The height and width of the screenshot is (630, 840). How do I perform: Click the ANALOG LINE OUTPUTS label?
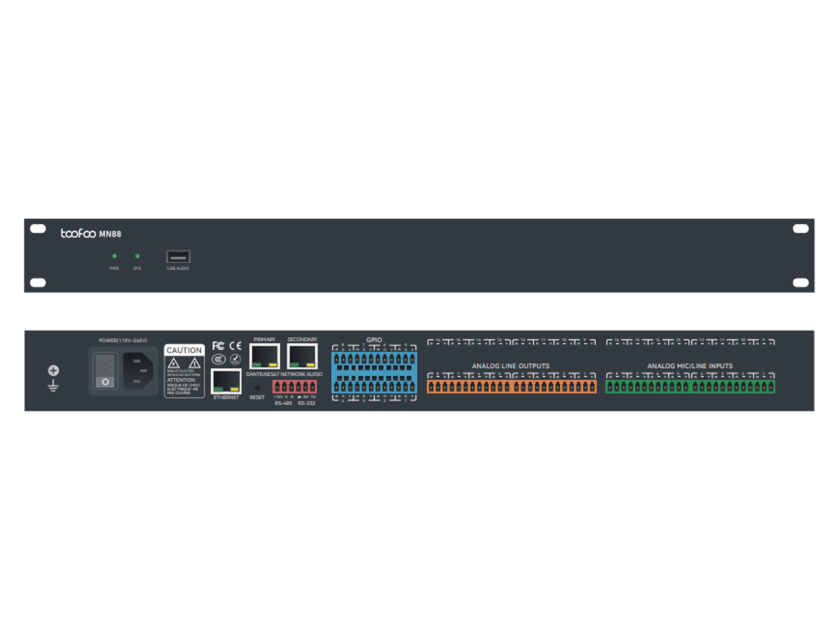[x=510, y=366]
